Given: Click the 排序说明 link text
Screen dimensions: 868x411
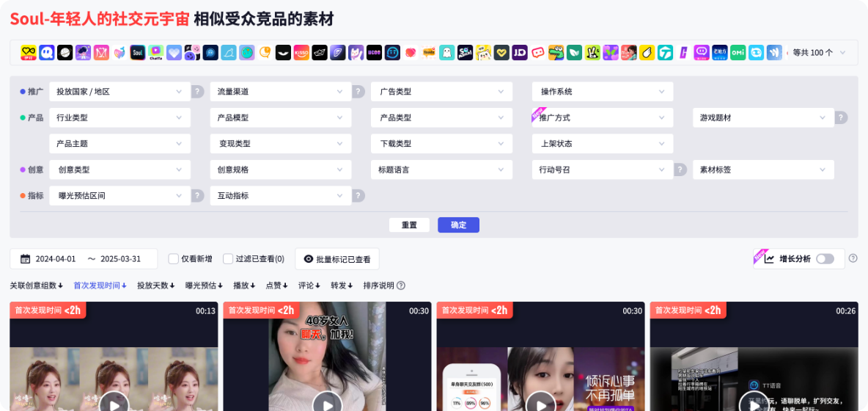Looking at the screenshot, I should coord(378,285).
